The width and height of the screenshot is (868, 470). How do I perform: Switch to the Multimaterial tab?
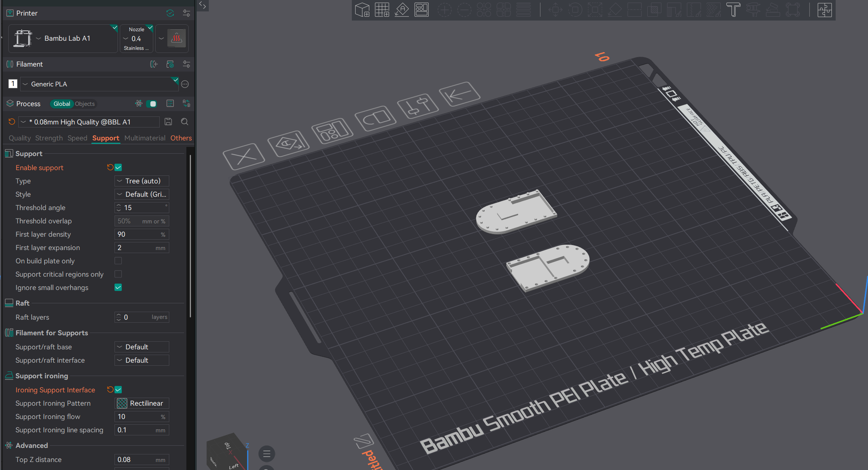[145, 138]
